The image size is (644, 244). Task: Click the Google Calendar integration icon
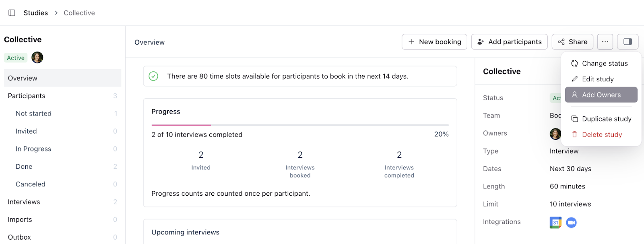point(555,222)
